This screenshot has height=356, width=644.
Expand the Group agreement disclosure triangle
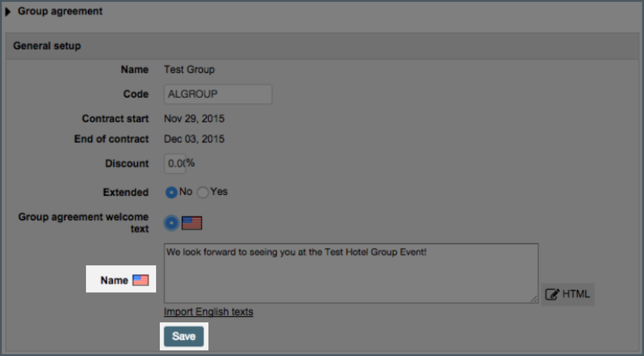8,12
